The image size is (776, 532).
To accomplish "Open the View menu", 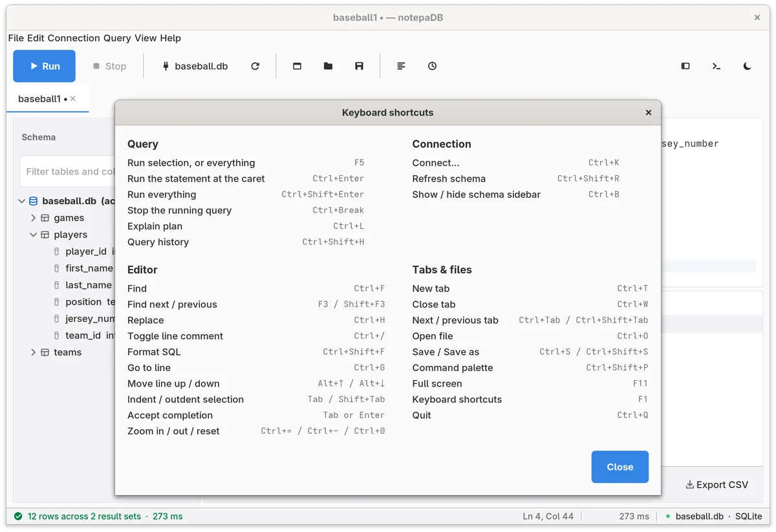I will click(145, 38).
